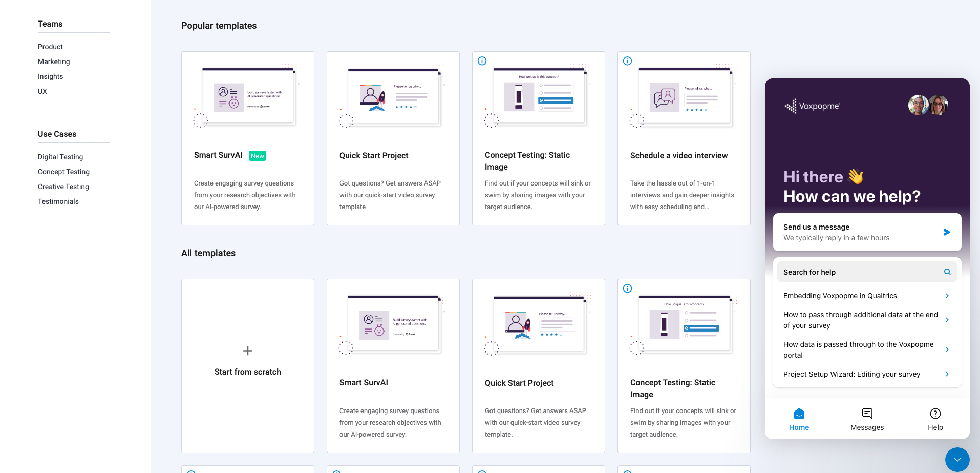Viewport: 980px width, 473px height.
Task: Click Smart SurvAI title under All templates
Action: click(x=364, y=383)
